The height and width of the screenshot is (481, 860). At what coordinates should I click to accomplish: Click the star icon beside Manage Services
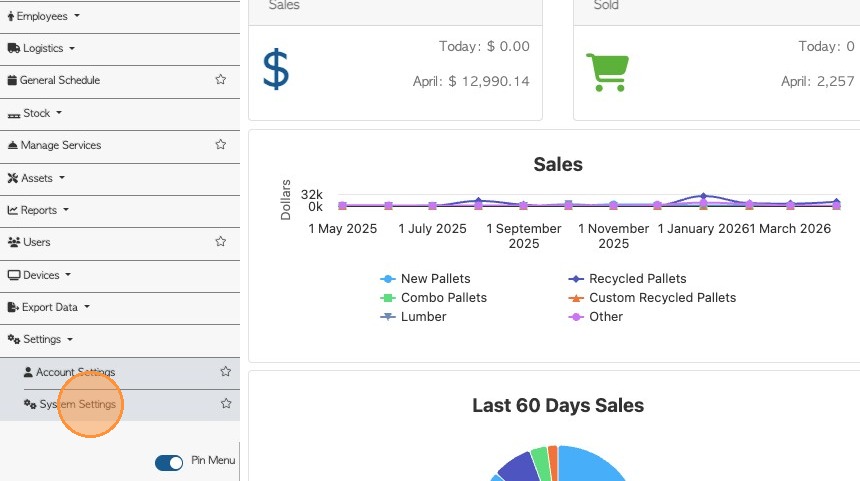pyautogui.click(x=220, y=144)
